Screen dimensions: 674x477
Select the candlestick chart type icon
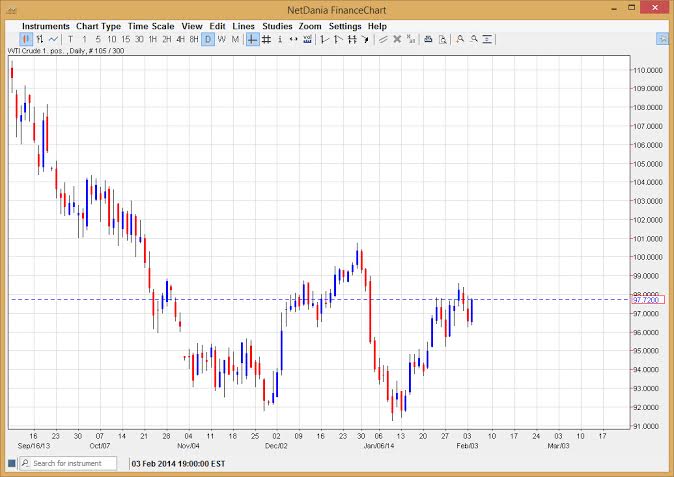26,40
